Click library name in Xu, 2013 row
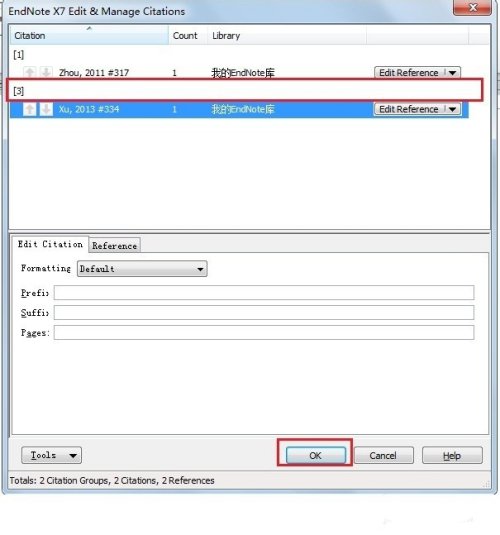Screen dimensions: 500x535 [x=243, y=109]
